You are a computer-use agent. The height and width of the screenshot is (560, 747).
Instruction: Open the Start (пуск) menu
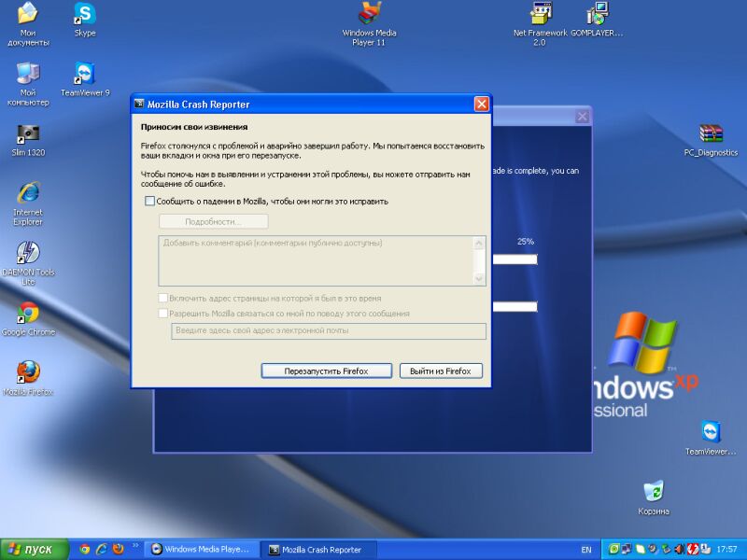point(35,549)
